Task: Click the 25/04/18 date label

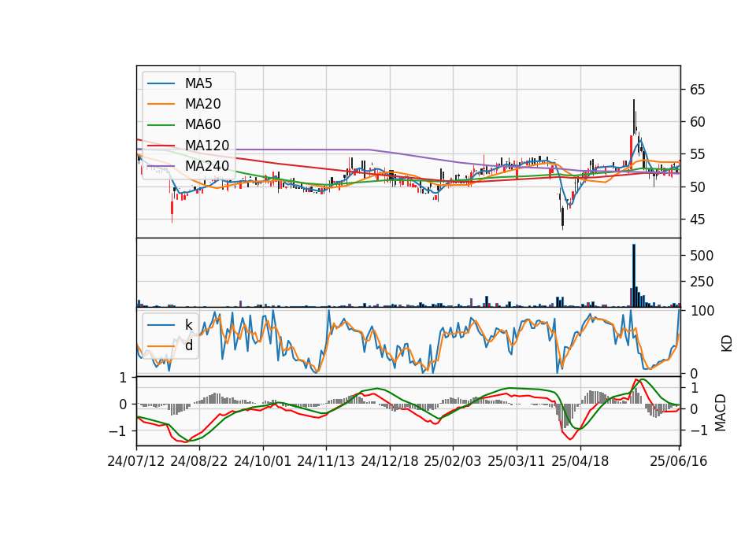Action: coord(580,461)
